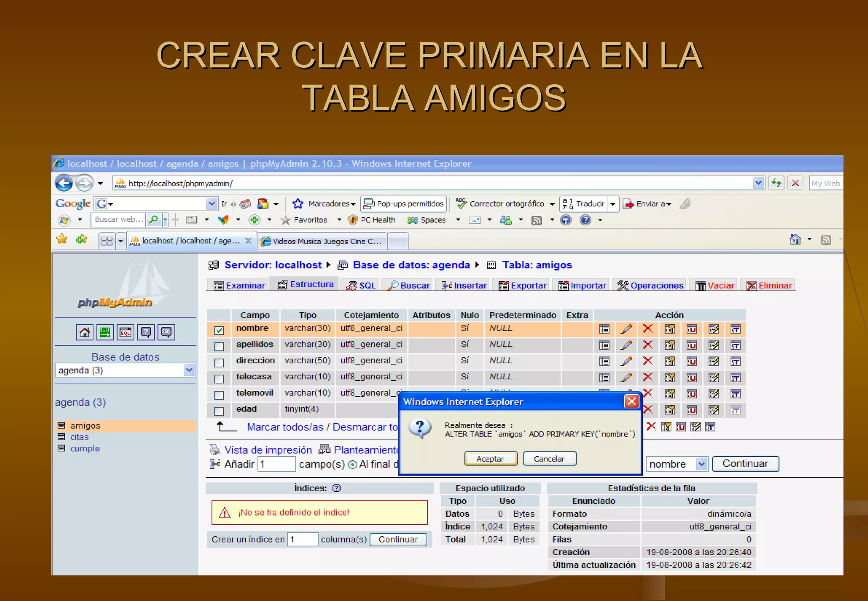Click the edit pencil icon for nombre row
868x601 pixels.
[626, 329]
